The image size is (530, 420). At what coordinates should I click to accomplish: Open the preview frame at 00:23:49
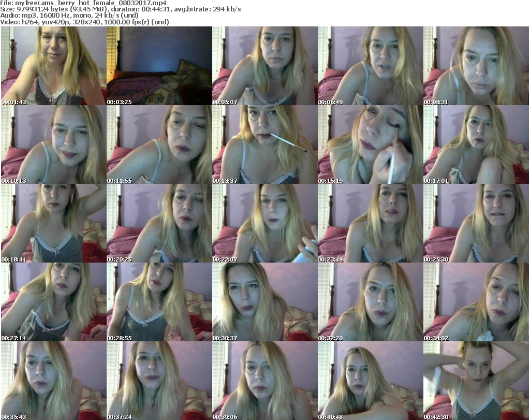(x=370, y=224)
